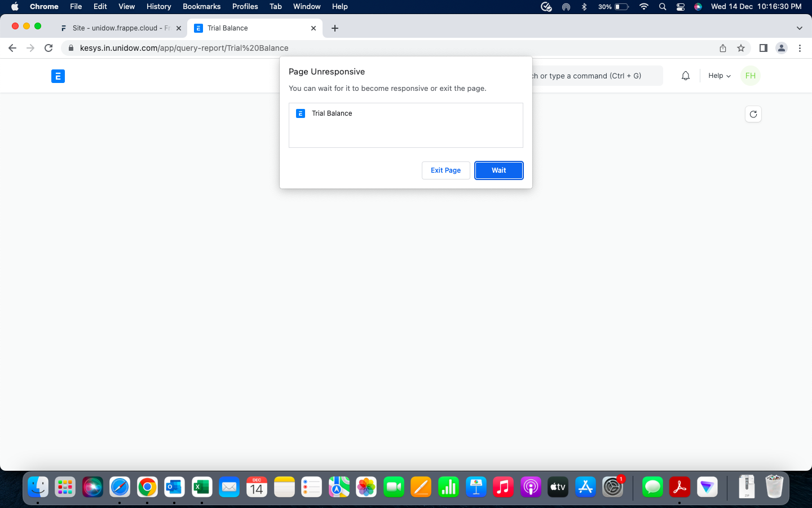Viewport: 812px width, 508px height.
Task: Open the ERPNext notifications bell
Action: coord(685,76)
